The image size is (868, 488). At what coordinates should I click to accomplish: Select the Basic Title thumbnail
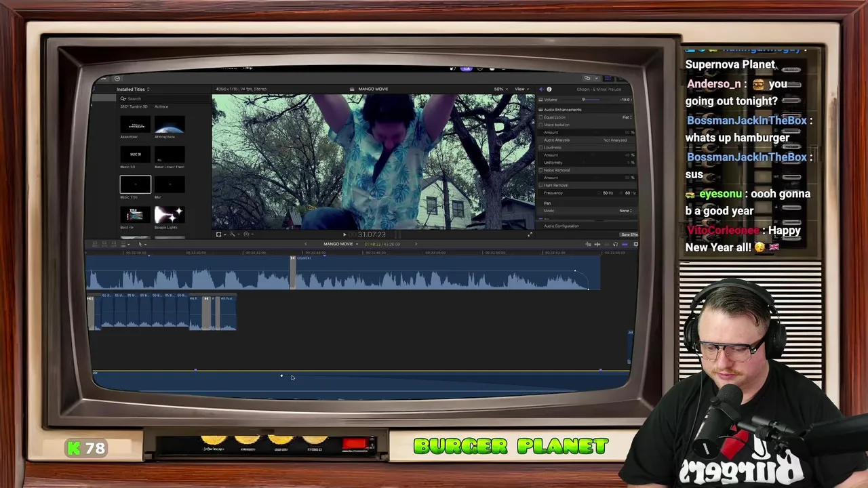(135, 184)
